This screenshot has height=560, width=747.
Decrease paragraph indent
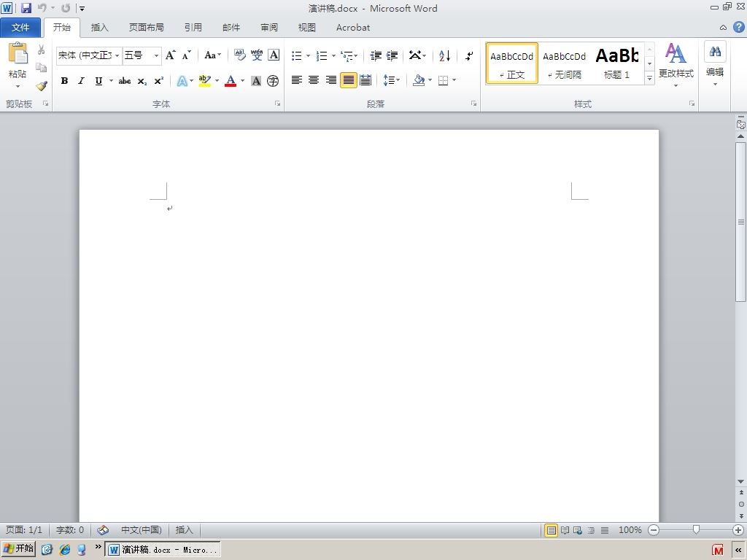[x=376, y=55]
